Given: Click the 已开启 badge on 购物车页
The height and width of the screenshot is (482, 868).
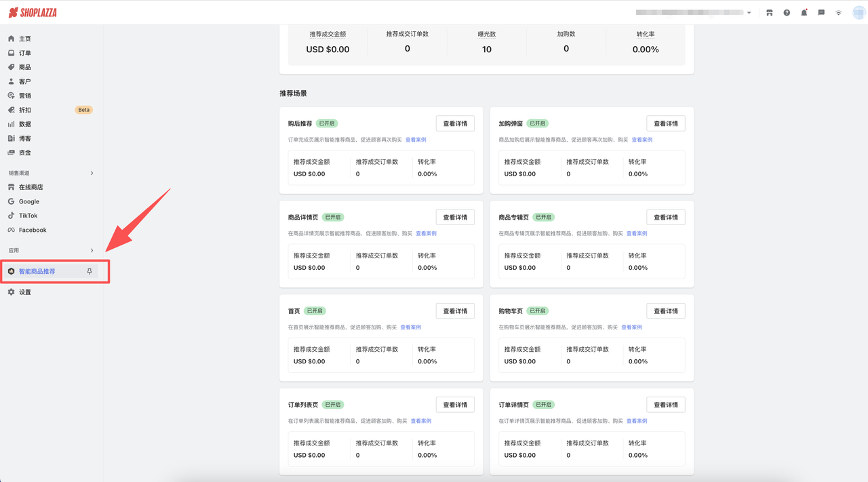Looking at the screenshot, I should pos(537,310).
